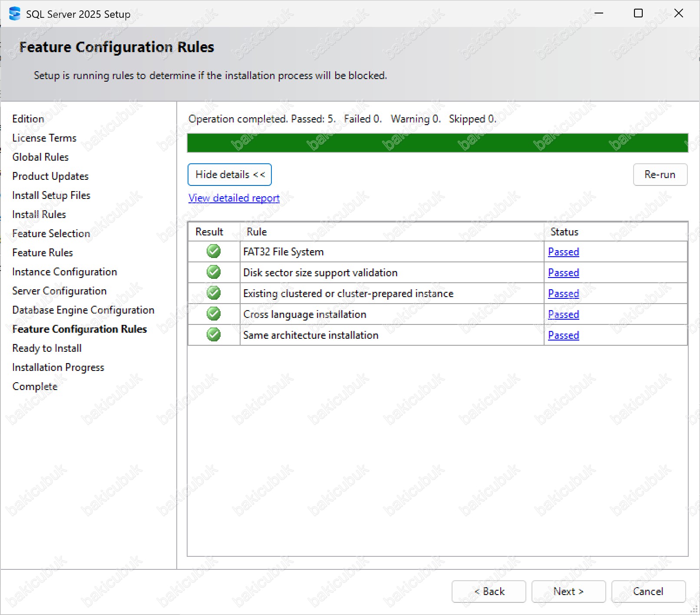Click check icon for Same architecture installation
The image size is (700, 615).
214,335
